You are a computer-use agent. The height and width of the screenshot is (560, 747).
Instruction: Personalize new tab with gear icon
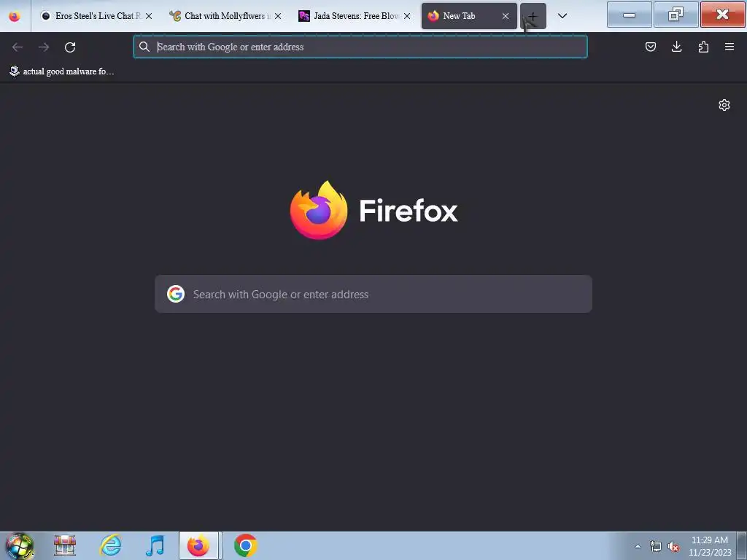coord(724,105)
